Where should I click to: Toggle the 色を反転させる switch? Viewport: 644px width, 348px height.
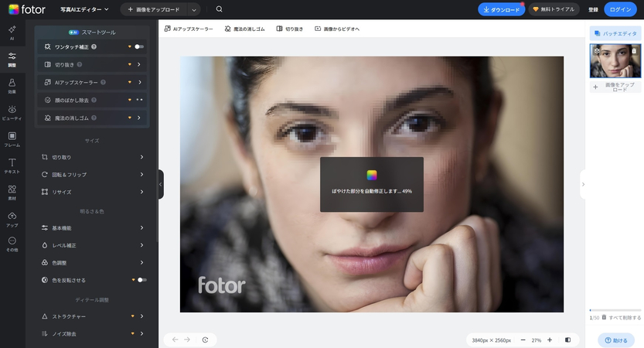(142, 280)
